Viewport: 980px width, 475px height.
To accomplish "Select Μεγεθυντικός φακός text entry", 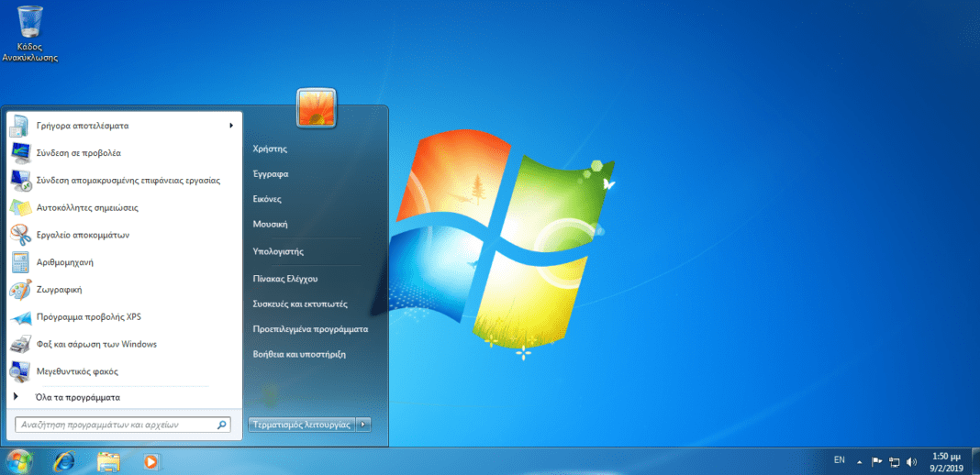I will click(77, 371).
